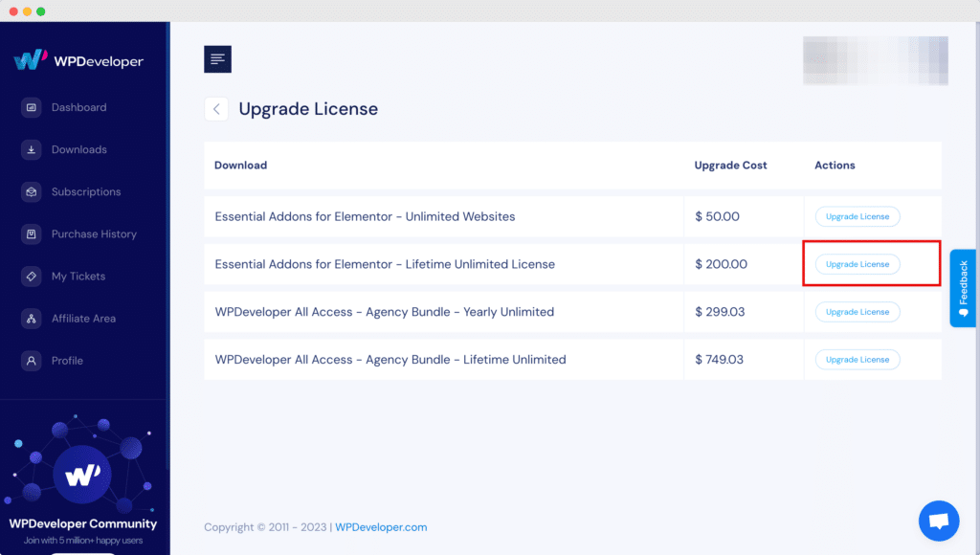Screen dimensions: 980x555
Task: Upgrade License for Lifetime Unlimited License
Action: pos(857,264)
